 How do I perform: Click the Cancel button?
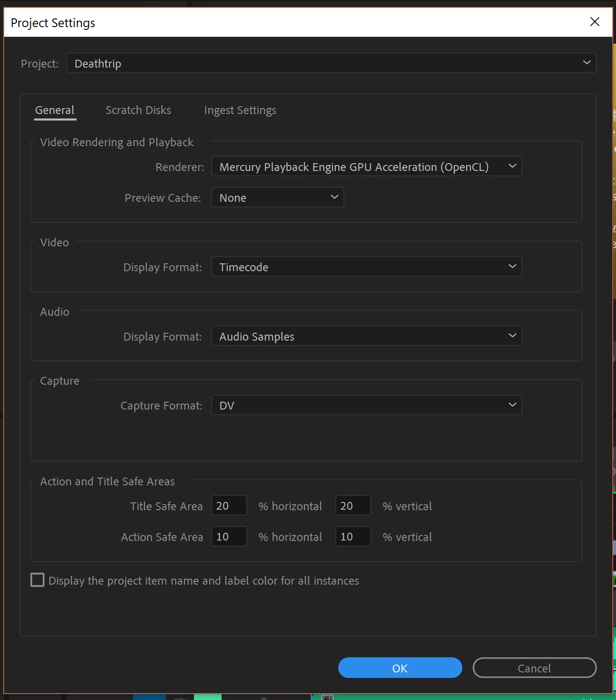point(534,668)
